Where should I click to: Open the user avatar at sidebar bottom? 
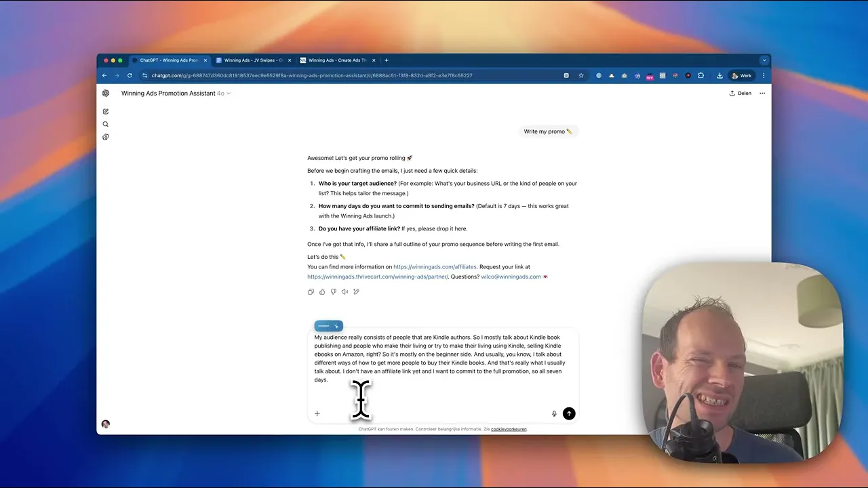click(106, 424)
